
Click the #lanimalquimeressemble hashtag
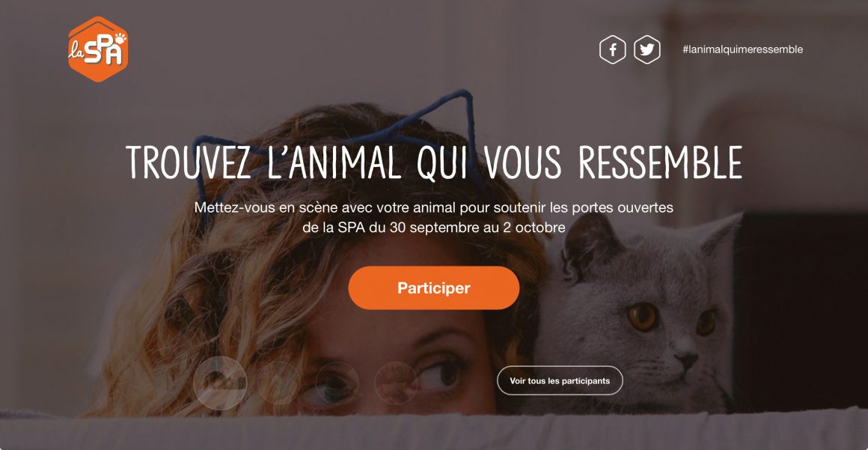742,49
